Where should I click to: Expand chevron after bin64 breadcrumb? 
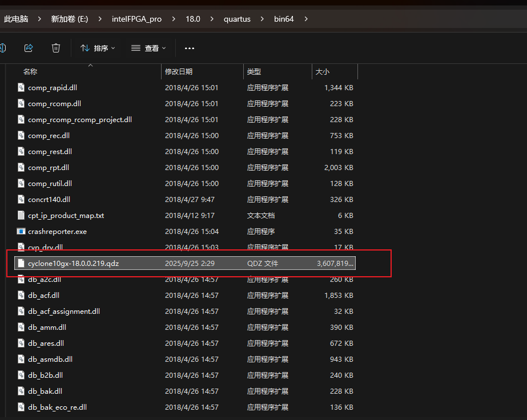(x=306, y=19)
